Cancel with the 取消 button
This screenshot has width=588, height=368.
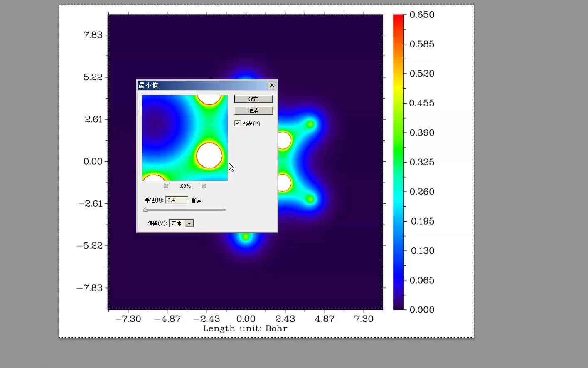tap(253, 111)
